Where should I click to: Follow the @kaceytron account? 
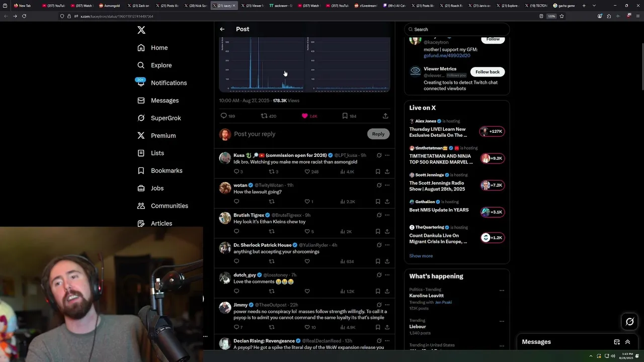493,39
